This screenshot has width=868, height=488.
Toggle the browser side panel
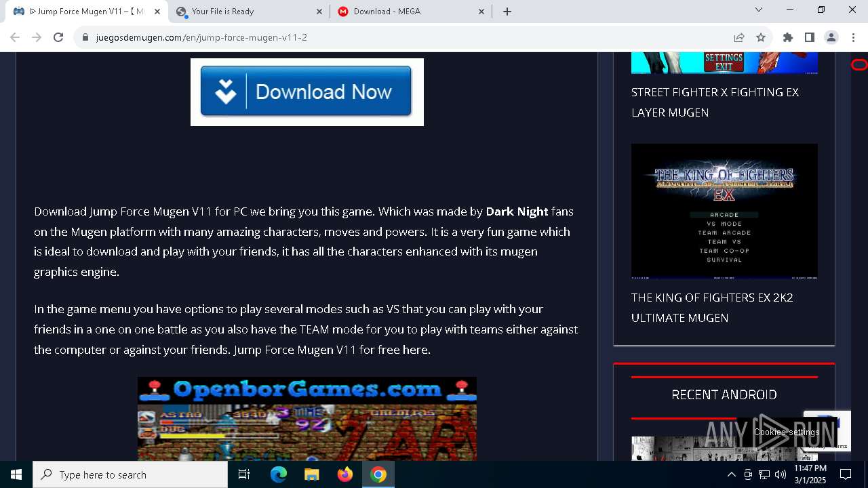click(x=810, y=37)
